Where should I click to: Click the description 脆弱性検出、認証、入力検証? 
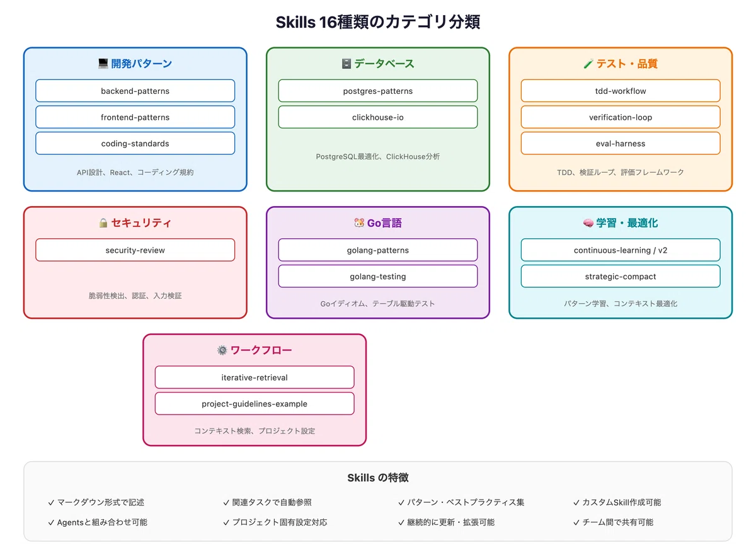click(x=135, y=296)
